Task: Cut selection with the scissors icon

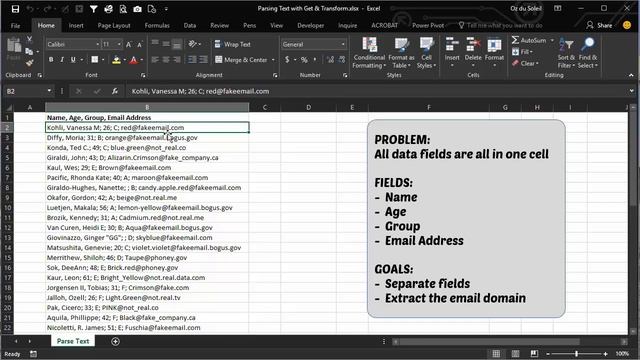Action: (29, 39)
